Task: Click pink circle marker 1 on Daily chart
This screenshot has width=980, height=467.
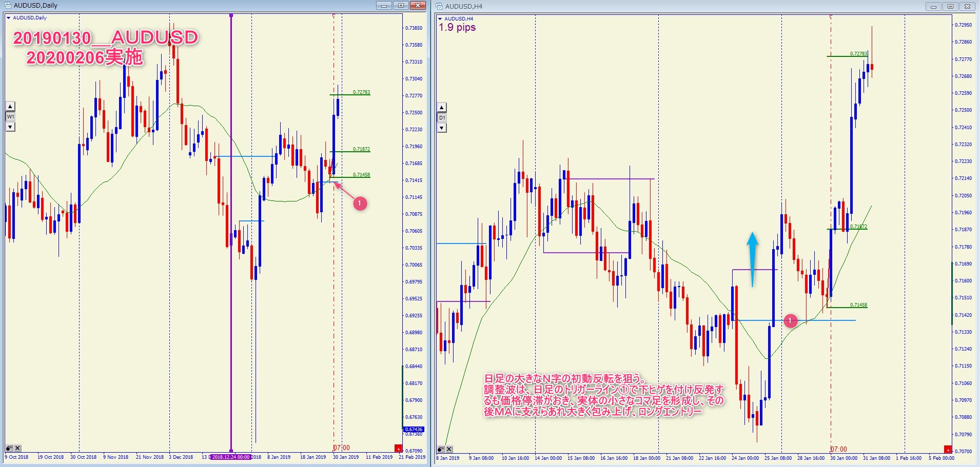Action: (360, 204)
